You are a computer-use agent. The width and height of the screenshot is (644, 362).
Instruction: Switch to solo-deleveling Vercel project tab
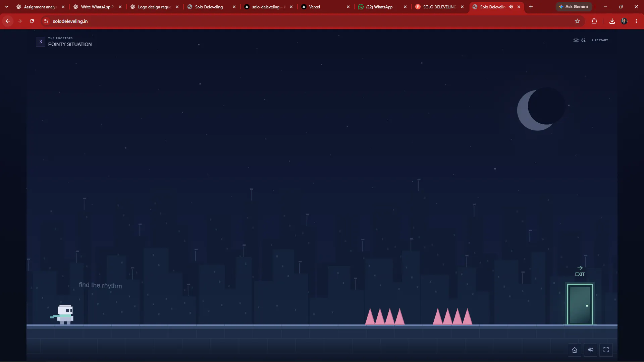(268, 7)
